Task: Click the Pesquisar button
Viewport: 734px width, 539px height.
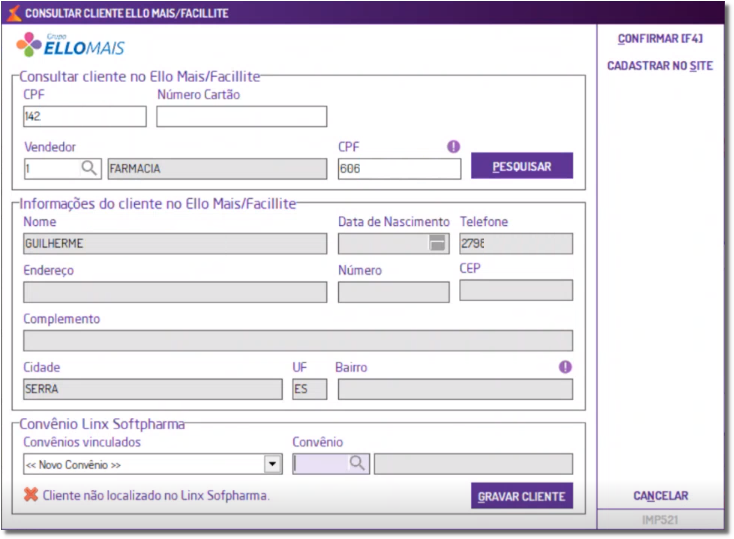Action: click(x=521, y=166)
